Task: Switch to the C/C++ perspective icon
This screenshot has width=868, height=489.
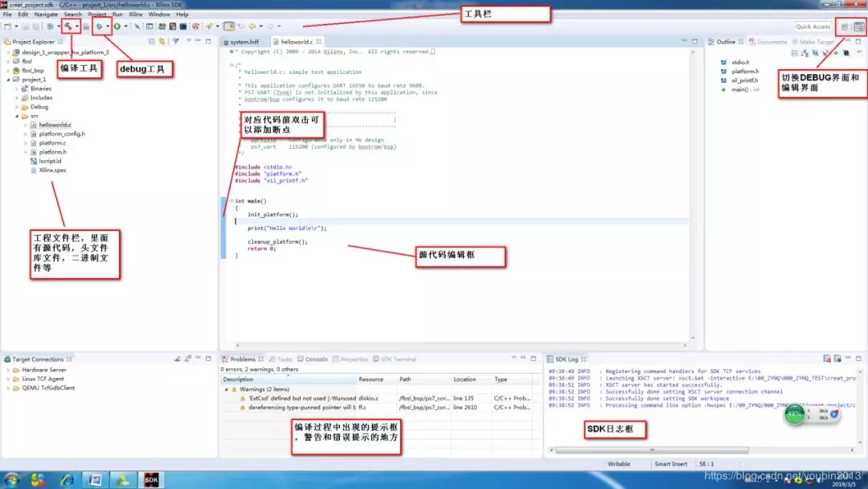Action: coord(858,27)
